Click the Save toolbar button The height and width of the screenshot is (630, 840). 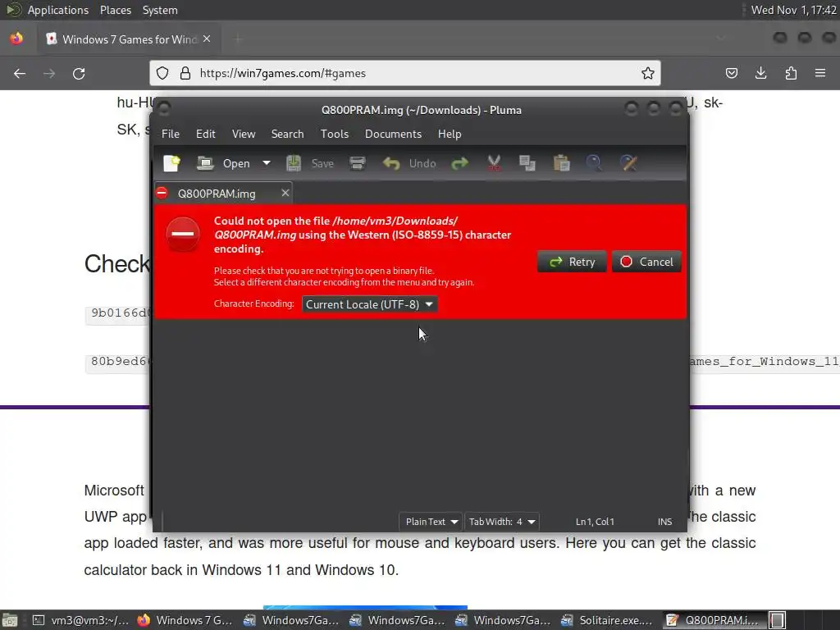(x=310, y=163)
